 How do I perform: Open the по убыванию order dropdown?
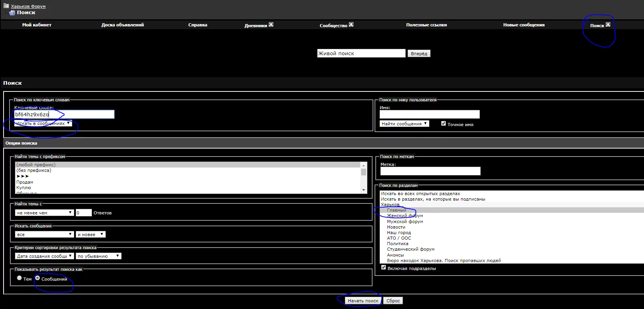pyautogui.click(x=98, y=256)
